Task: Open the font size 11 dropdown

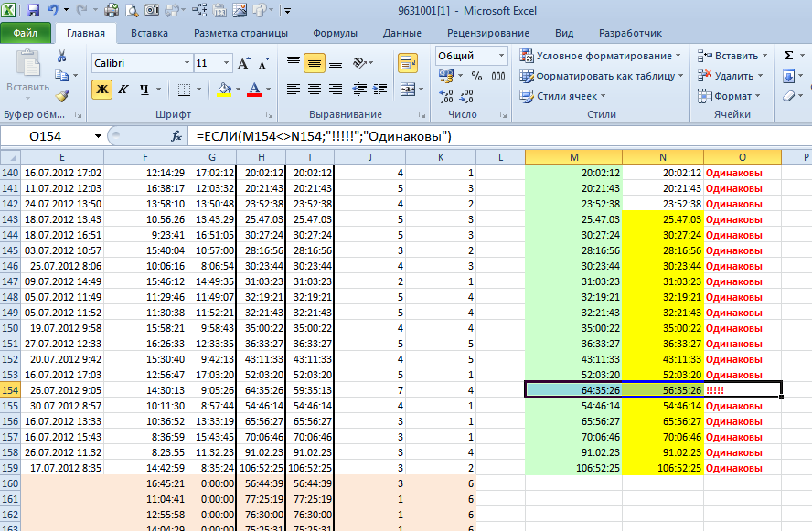Action: coord(226,63)
